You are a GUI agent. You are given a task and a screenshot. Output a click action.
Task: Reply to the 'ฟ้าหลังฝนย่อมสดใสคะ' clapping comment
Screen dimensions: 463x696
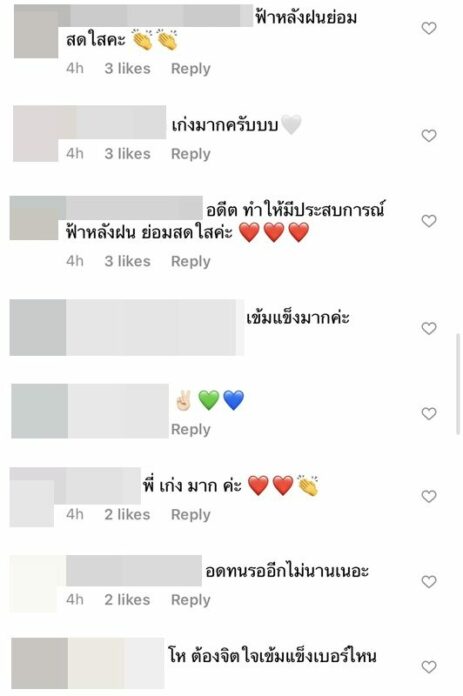pyautogui.click(x=191, y=69)
